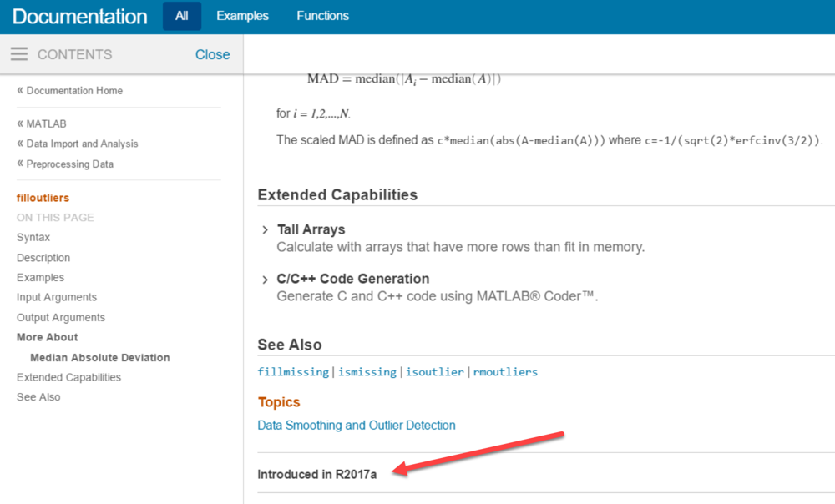835x504 pixels.
Task: Select the All tab
Action: 181,16
